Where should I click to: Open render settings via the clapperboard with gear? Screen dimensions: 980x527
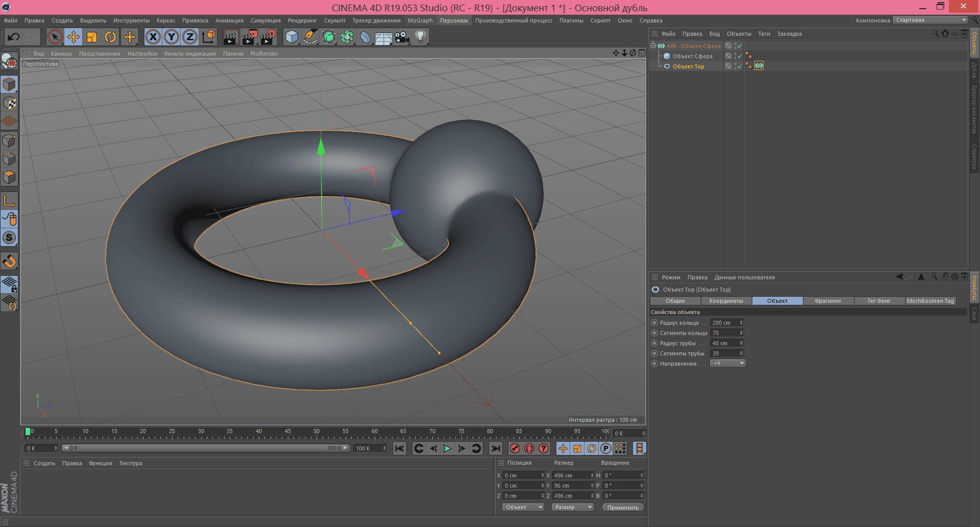pos(268,37)
